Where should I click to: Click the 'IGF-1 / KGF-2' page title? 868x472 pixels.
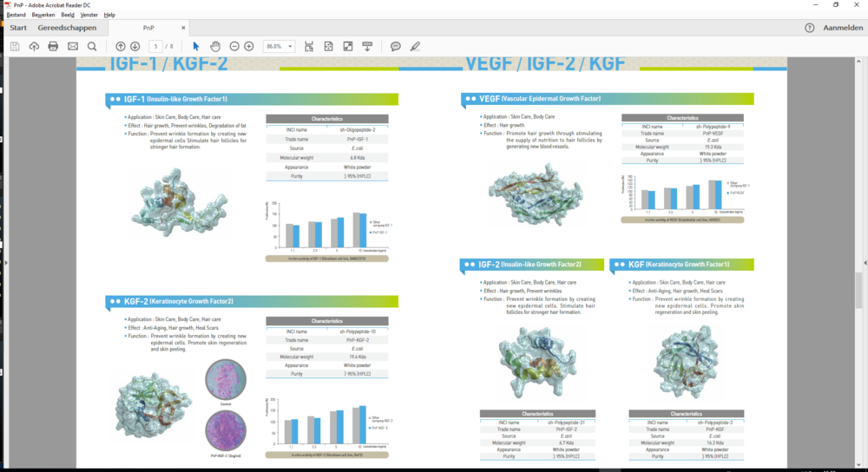click(x=169, y=63)
